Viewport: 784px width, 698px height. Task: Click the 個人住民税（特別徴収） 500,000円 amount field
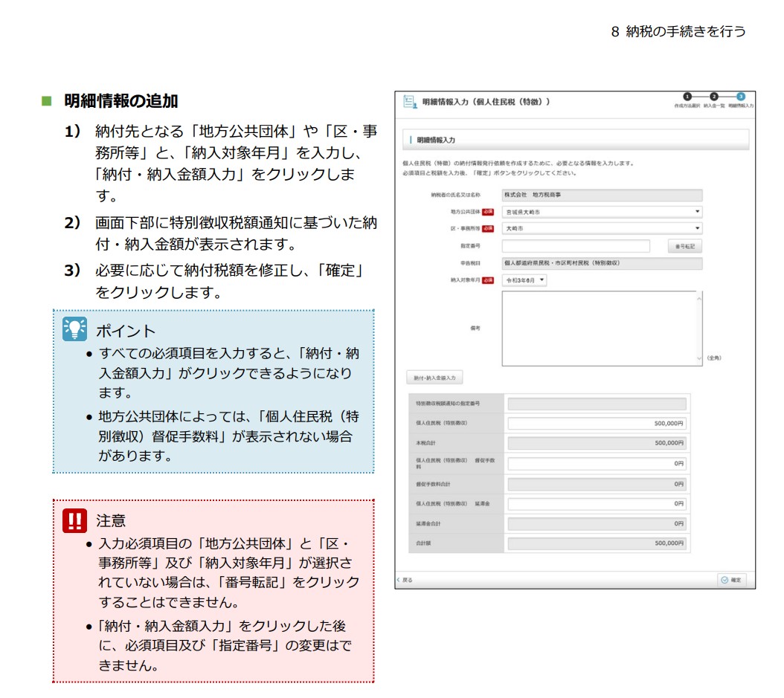597,423
